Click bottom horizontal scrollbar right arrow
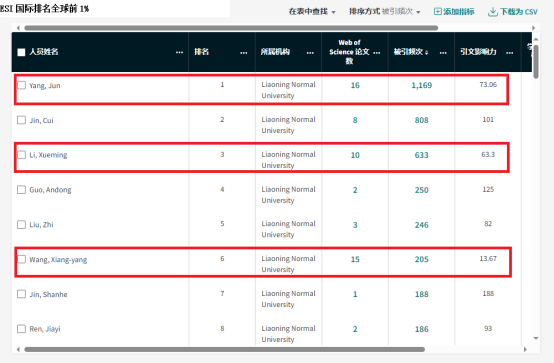The width and height of the screenshot is (554, 363). (x=525, y=350)
